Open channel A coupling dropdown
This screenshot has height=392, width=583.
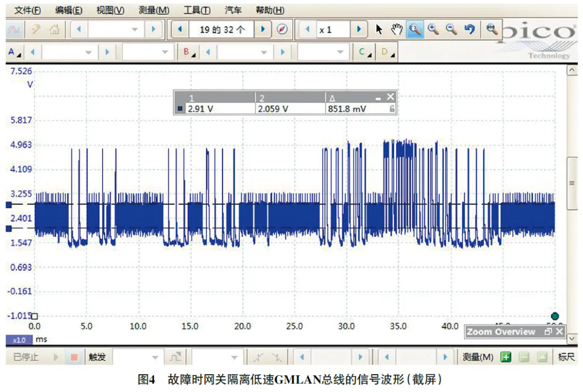pos(147,52)
